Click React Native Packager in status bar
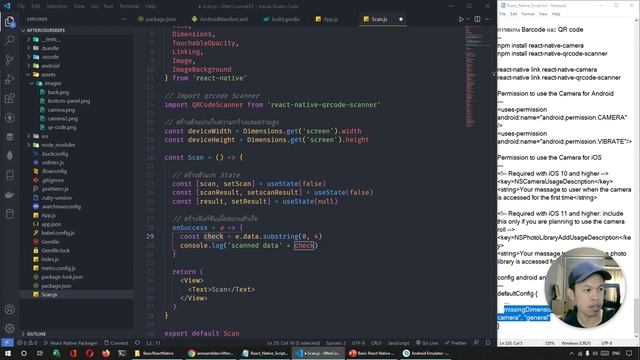The width and height of the screenshot is (640, 360). [71, 343]
